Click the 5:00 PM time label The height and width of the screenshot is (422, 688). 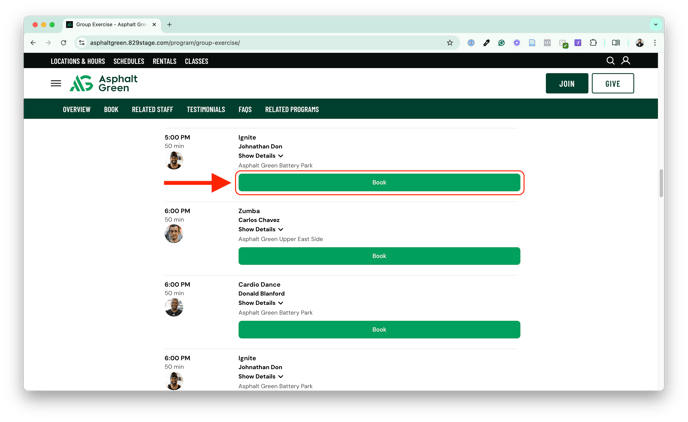[x=177, y=137]
